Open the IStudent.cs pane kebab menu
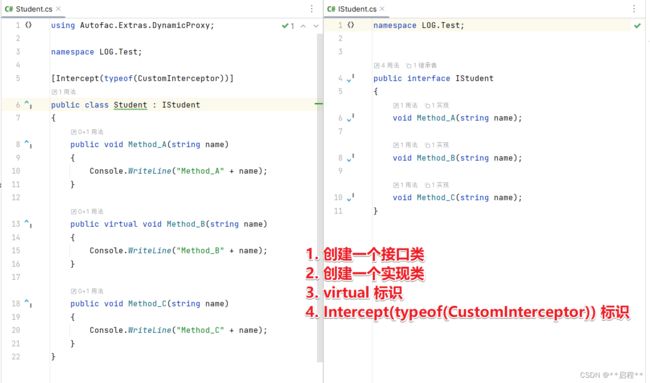The height and width of the screenshot is (383, 650). [634, 9]
